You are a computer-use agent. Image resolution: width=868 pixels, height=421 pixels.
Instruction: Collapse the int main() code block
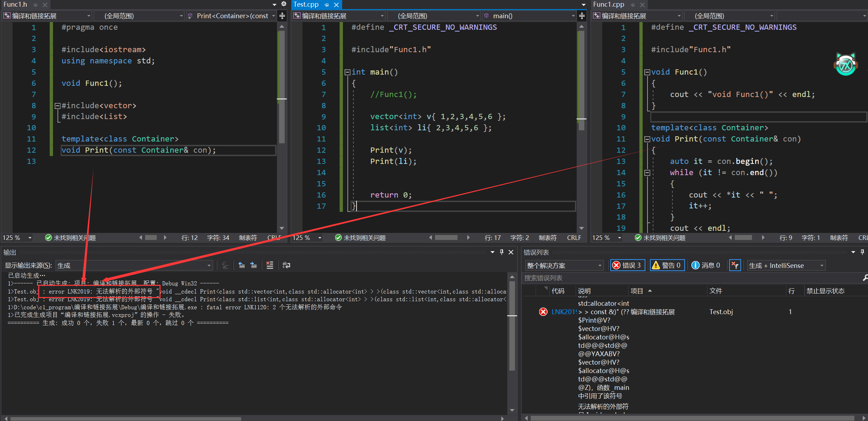(347, 72)
